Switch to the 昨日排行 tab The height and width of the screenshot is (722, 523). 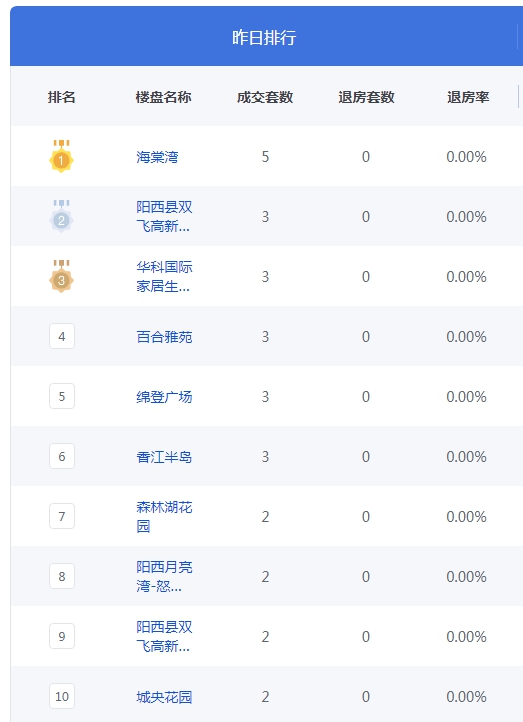click(x=264, y=37)
